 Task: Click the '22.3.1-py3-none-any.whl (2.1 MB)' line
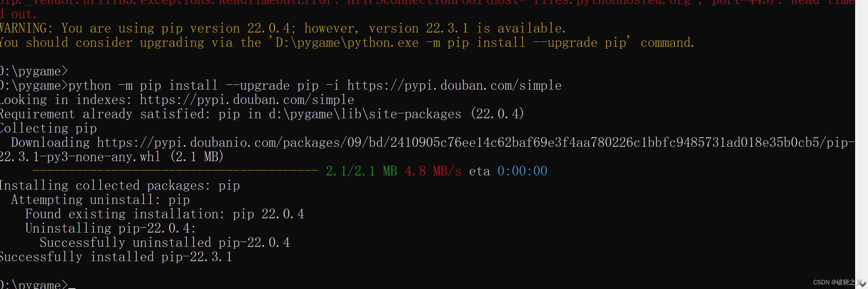coord(112,157)
